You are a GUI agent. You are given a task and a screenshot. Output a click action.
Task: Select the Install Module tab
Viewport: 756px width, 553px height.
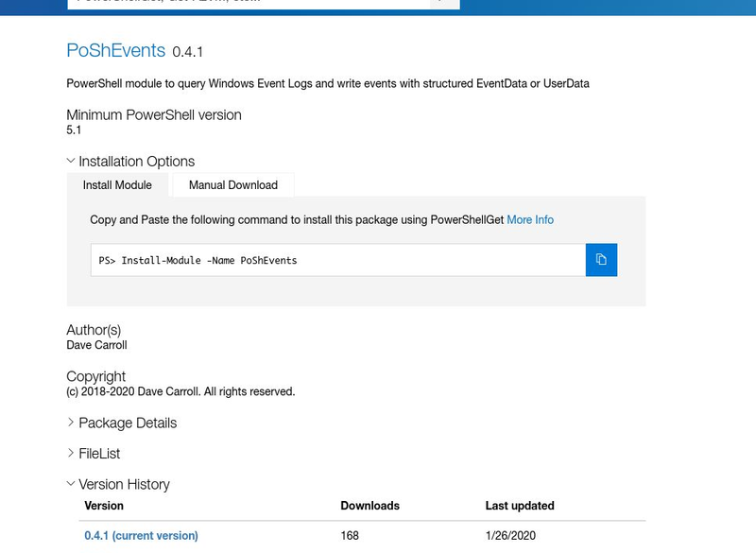pos(117,185)
